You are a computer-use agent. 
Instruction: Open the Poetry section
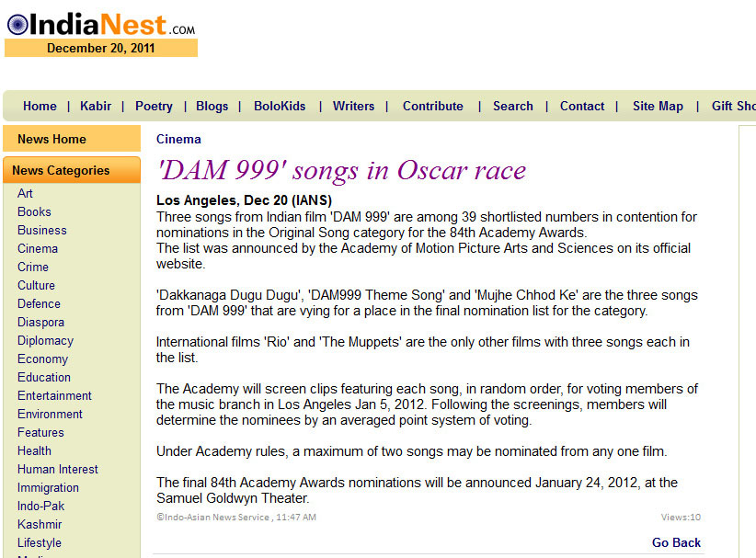[x=154, y=106]
